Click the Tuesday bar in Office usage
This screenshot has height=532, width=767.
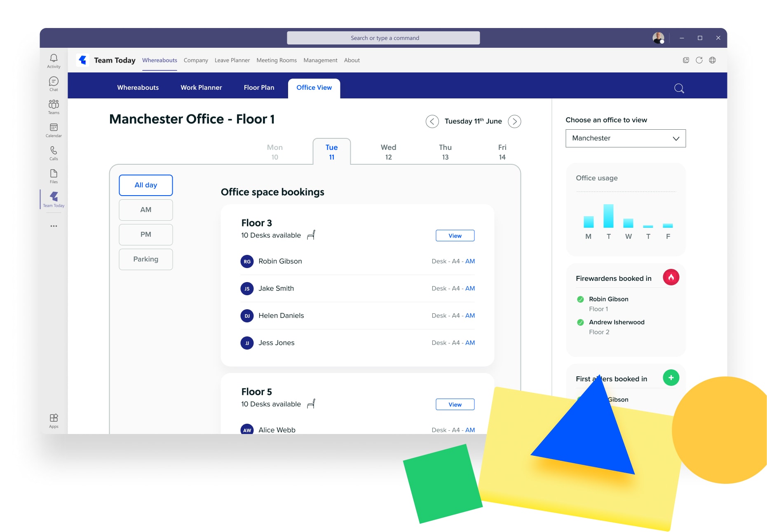(x=608, y=216)
